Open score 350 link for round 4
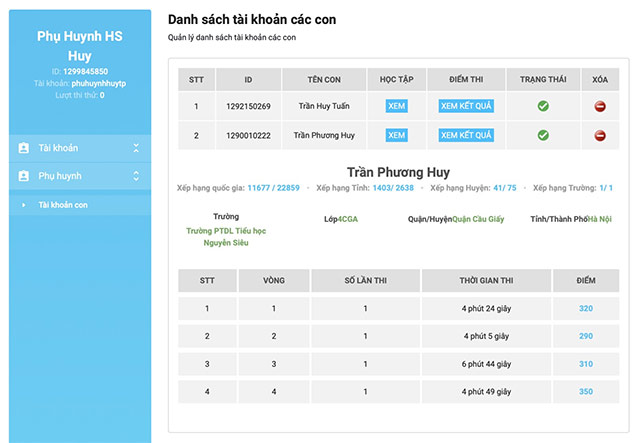This screenshot has height=443, width=640. click(x=585, y=391)
